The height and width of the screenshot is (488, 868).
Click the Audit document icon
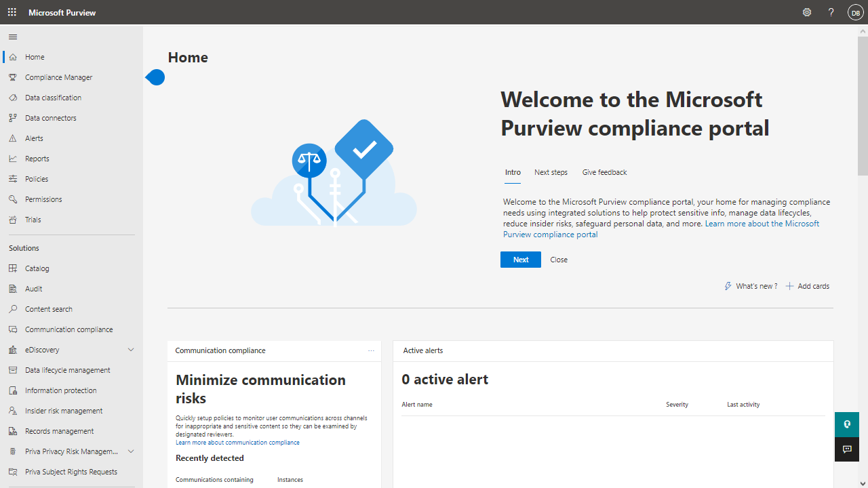tap(13, 289)
